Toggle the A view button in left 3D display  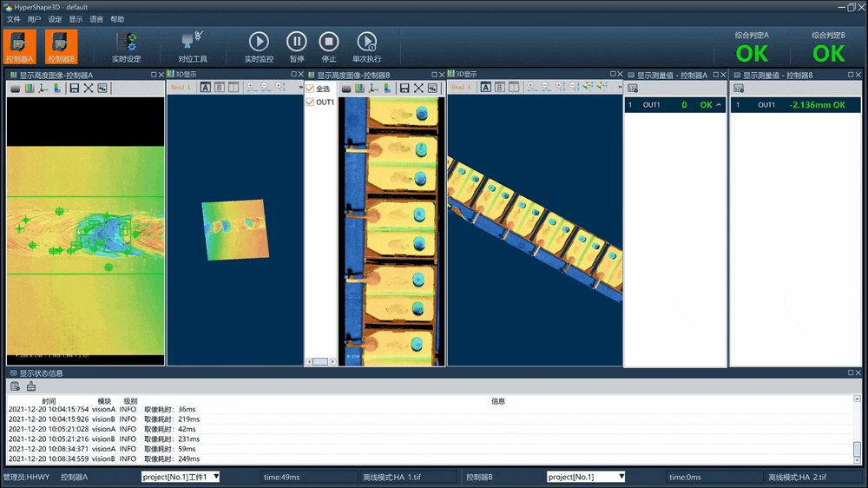coord(206,87)
